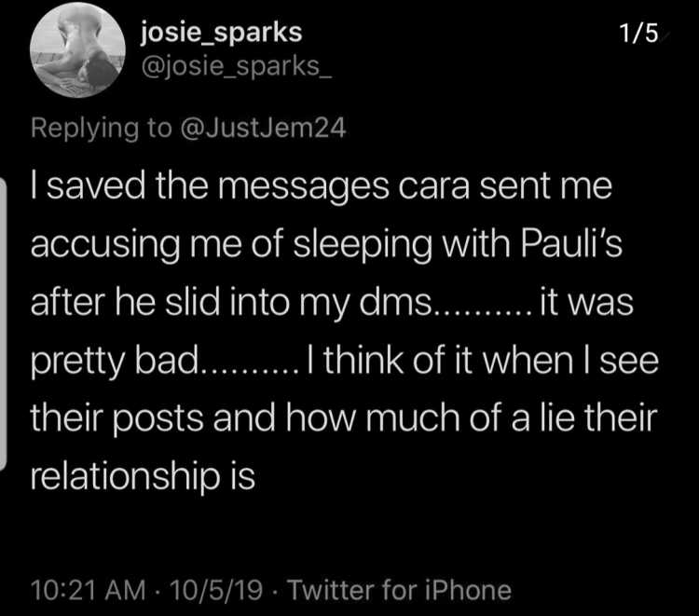Click the bold josie_sparks display name
The image size is (699, 616).
pyautogui.click(x=222, y=32)
